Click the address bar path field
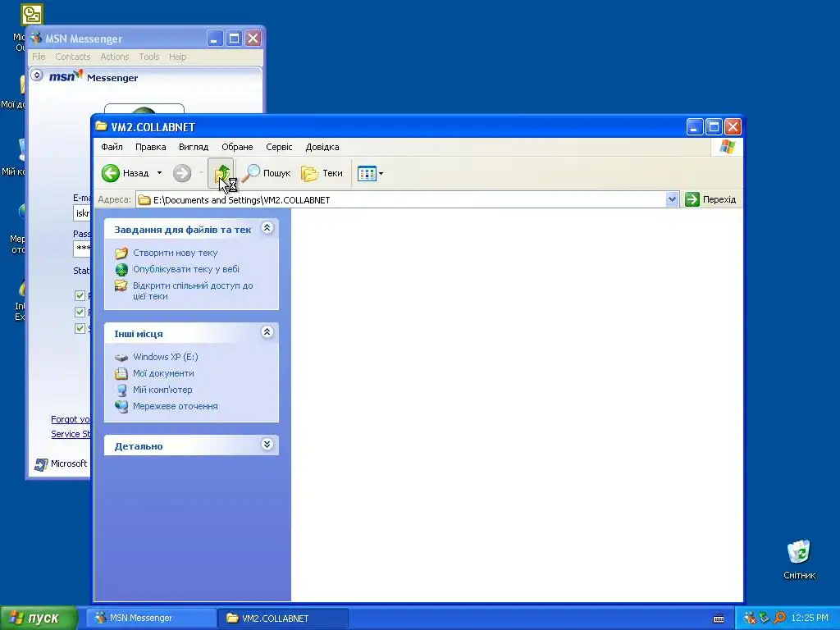Screen dimensions: 840x630 click(400, 200)
